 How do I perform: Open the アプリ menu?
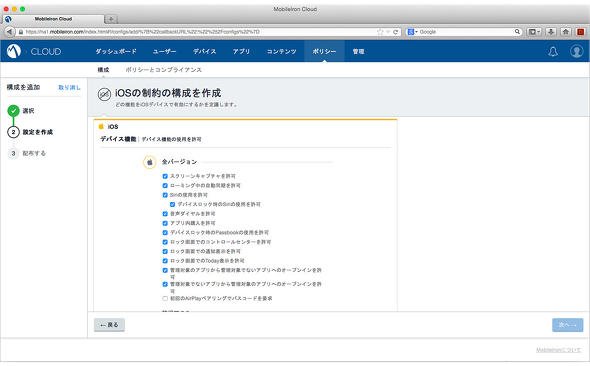[x=241, y=52]
